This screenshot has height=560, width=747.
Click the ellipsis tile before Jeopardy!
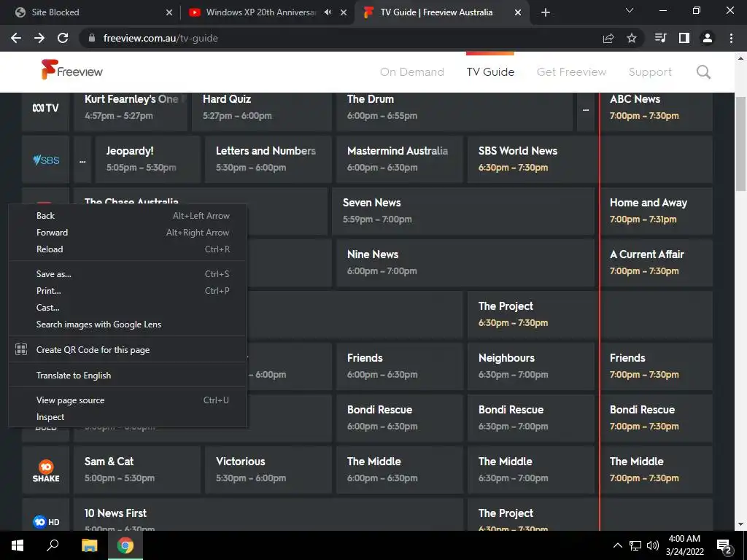(x=82, y=160)
